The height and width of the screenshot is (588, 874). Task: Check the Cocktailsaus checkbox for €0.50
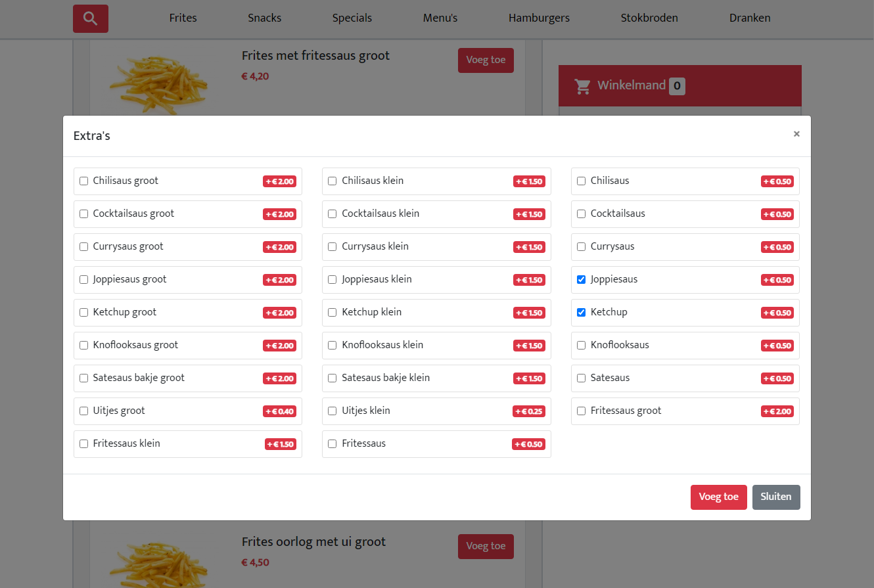[581, 214]
